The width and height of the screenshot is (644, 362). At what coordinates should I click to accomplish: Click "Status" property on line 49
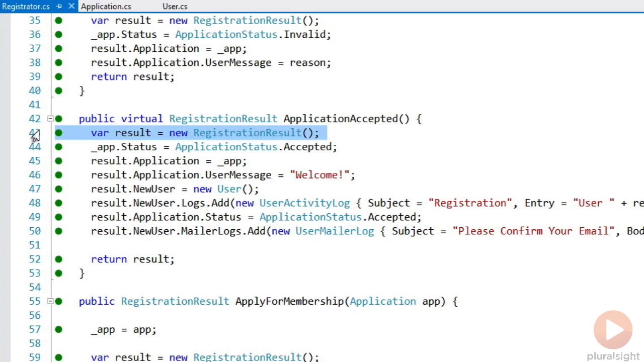(x=223, y=217)
